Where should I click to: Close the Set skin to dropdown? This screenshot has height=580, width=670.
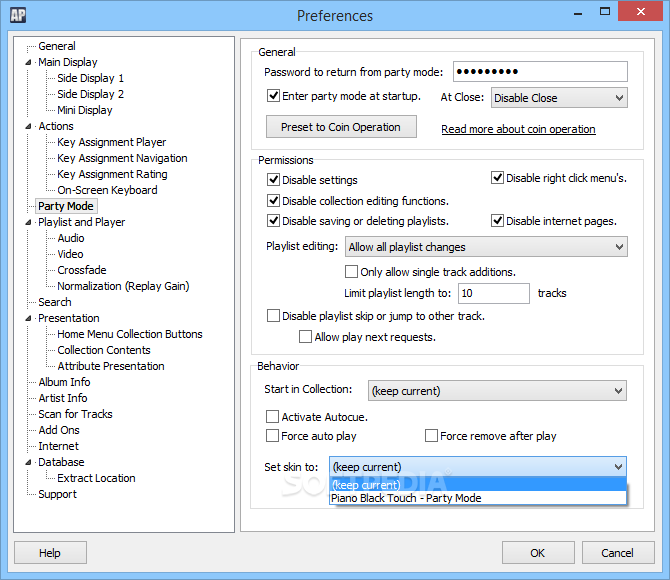coord(478,467)
